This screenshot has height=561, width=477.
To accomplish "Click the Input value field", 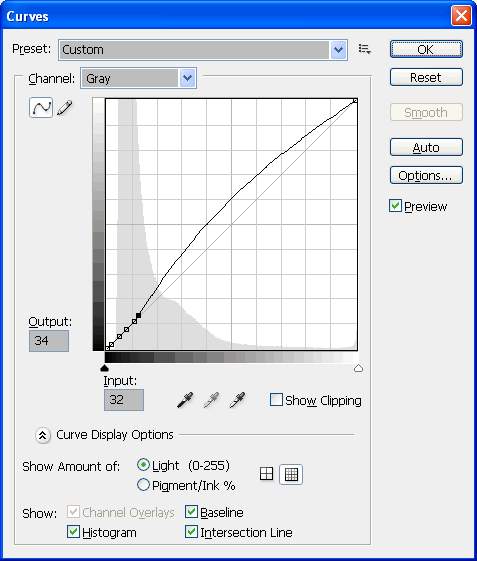I will (x=124, y=400).
